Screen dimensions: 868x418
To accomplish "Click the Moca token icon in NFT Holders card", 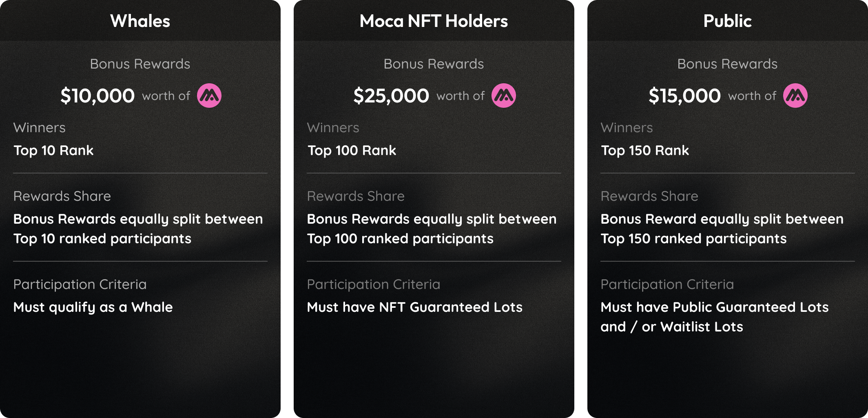I will click(504, 96).
